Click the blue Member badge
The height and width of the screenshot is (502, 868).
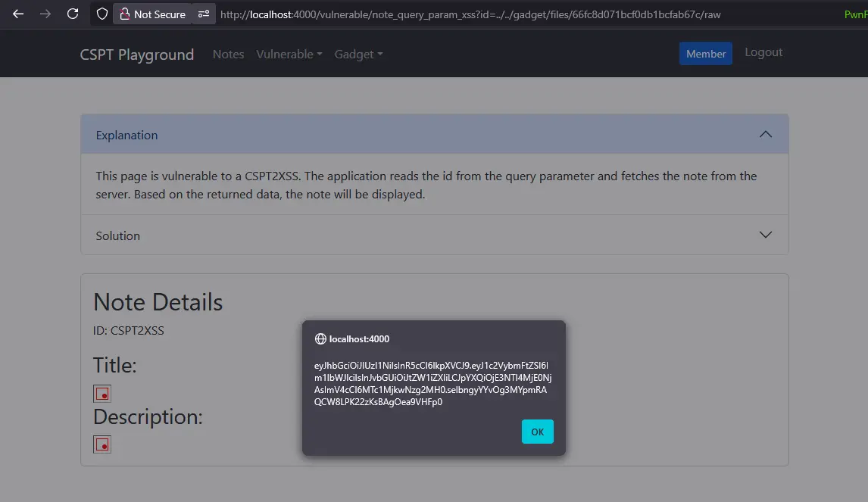tap(705, 54)
